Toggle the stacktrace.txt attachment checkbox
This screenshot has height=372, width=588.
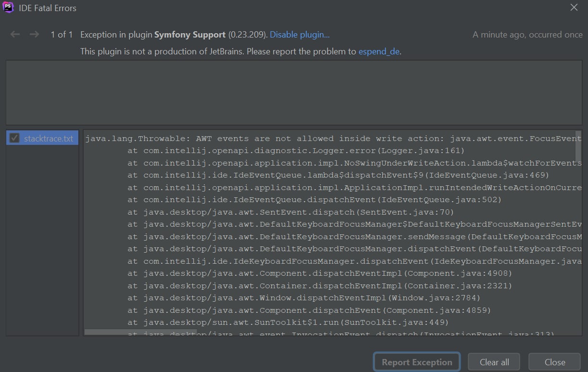[x=15, y=139]
